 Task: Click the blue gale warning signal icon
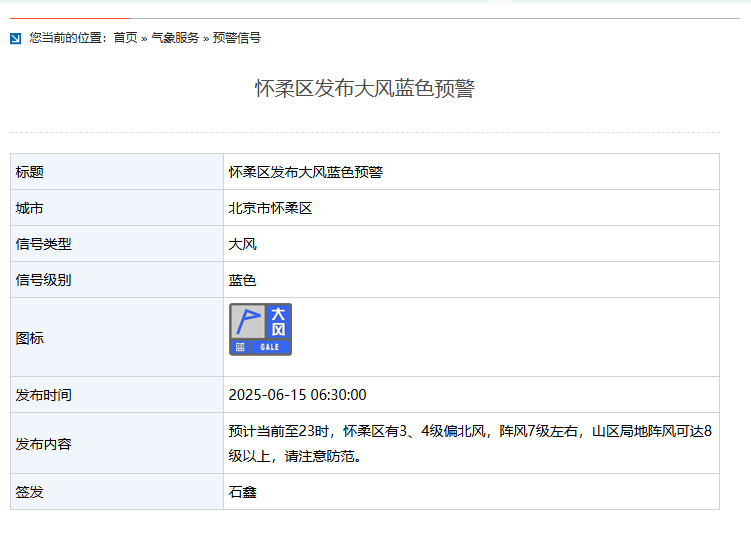[260, 329]
